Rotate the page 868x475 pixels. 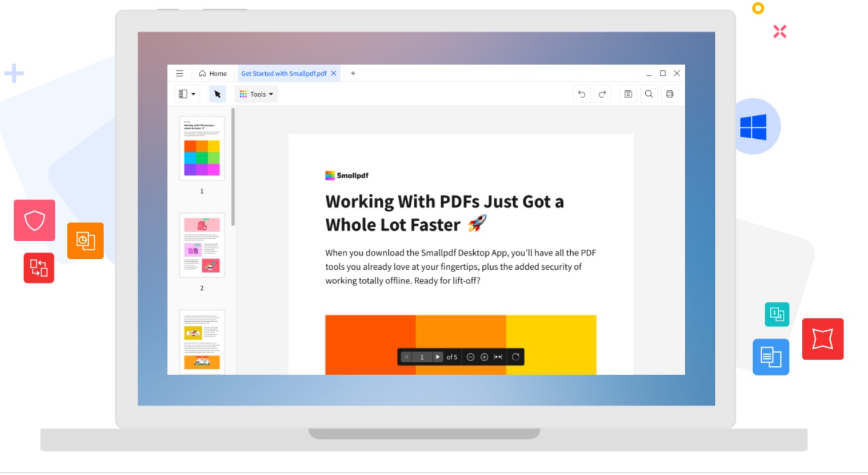click(x=515, y=357)
